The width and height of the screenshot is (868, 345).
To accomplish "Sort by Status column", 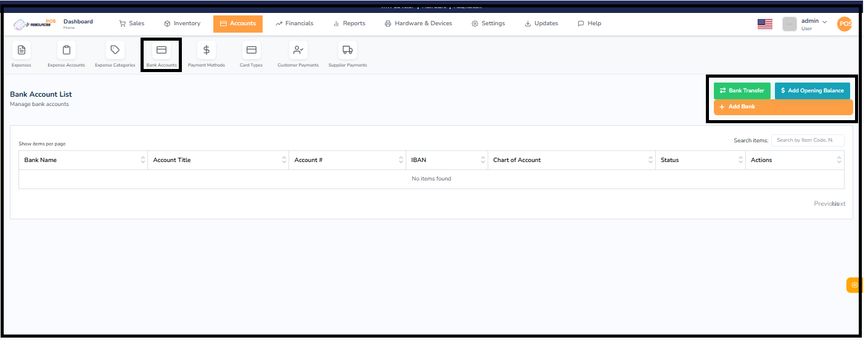I will [x=700, y=160].
